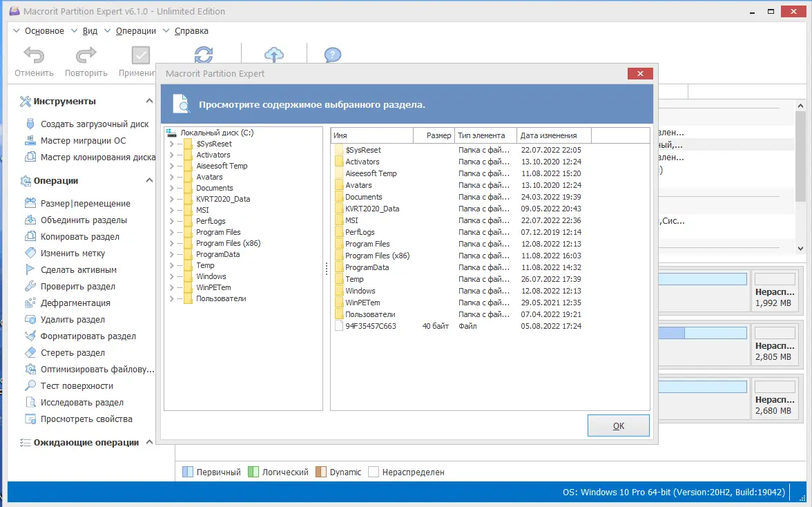The image size is (812, 507).
Task: Sort by Имя column header
Action: 371,135
